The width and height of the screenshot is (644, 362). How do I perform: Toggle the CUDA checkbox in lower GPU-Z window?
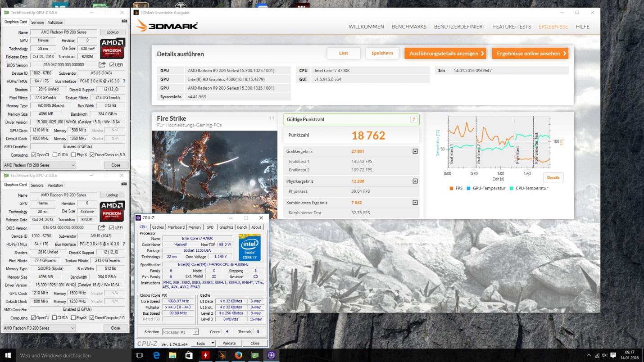coord(54,318)
